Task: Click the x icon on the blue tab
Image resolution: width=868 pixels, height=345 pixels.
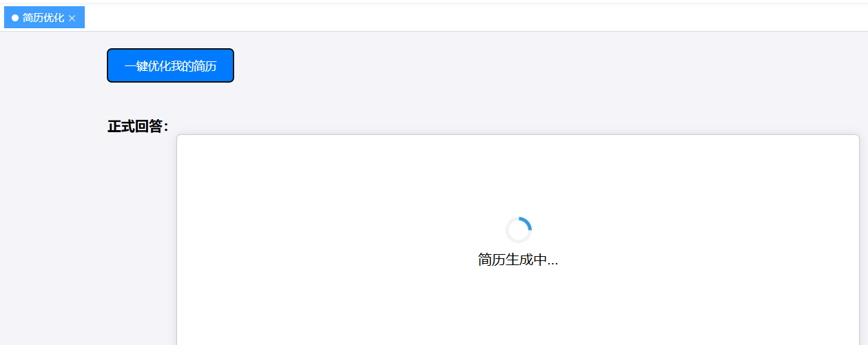Action: (72, 19)
